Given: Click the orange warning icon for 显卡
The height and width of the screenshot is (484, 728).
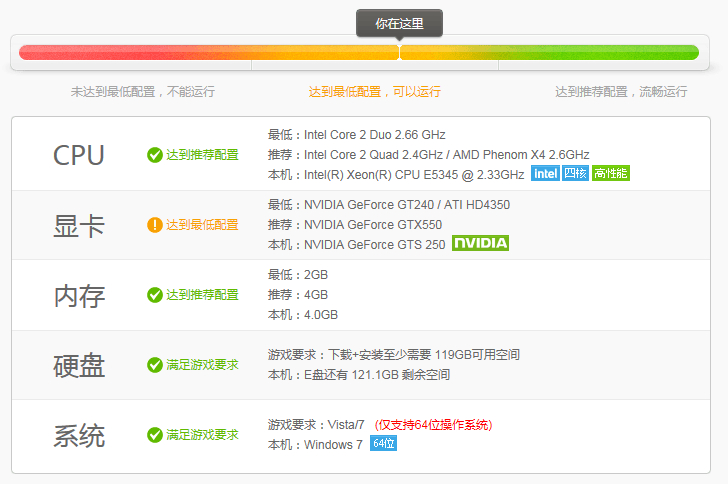Looking at the screenshot, I should (x=155, y=225).
